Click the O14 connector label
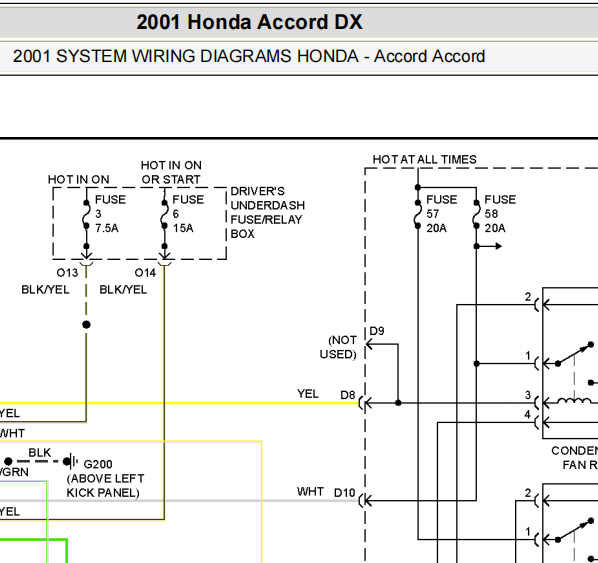The image size is (598, 563). click(145, 273)
